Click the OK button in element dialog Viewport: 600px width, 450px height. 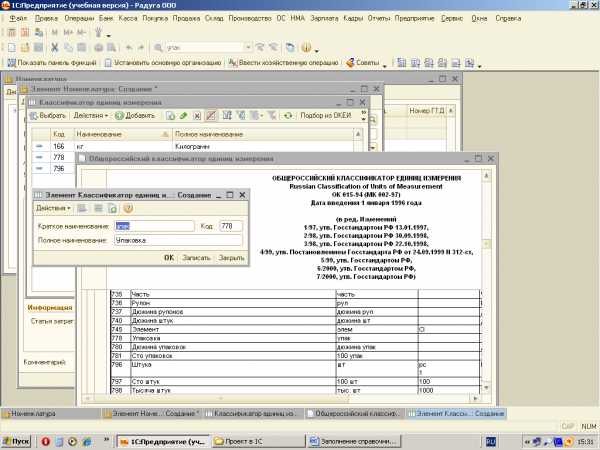click(169, 257)
